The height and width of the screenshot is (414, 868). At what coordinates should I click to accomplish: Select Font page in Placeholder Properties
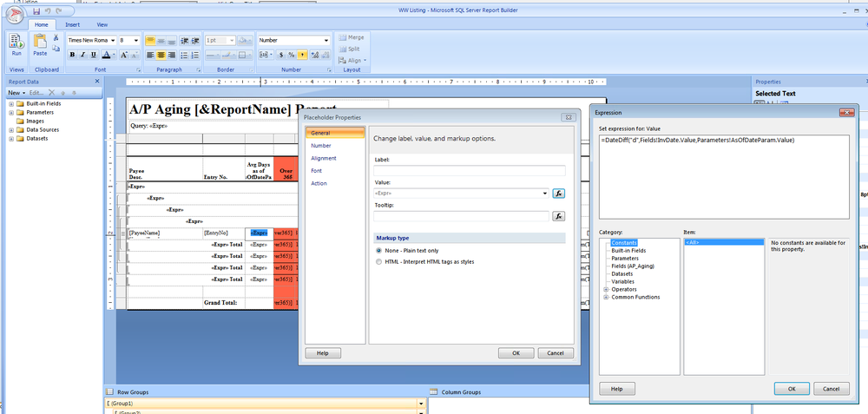tap(316, 171)
